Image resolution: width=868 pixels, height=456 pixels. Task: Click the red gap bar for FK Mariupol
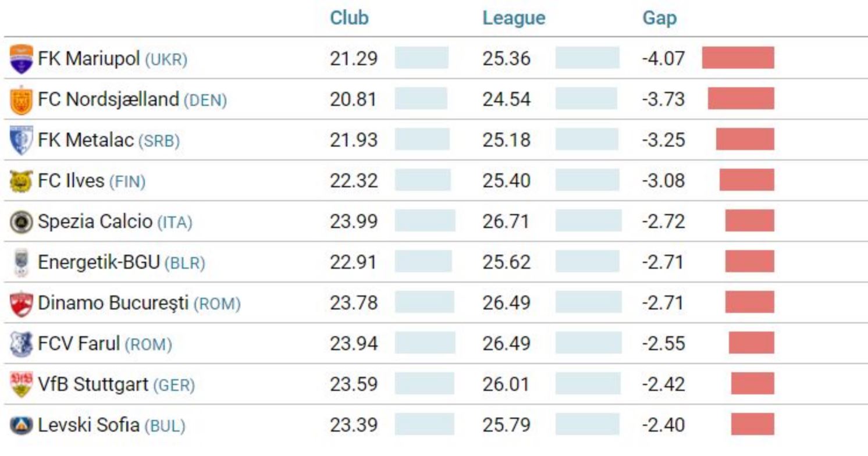[x=738, y=58]
